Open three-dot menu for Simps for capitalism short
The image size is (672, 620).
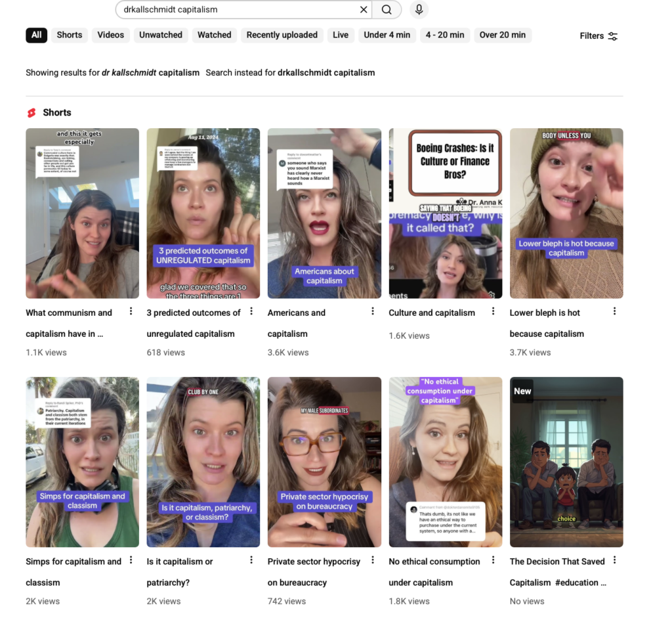click(131, 560)
